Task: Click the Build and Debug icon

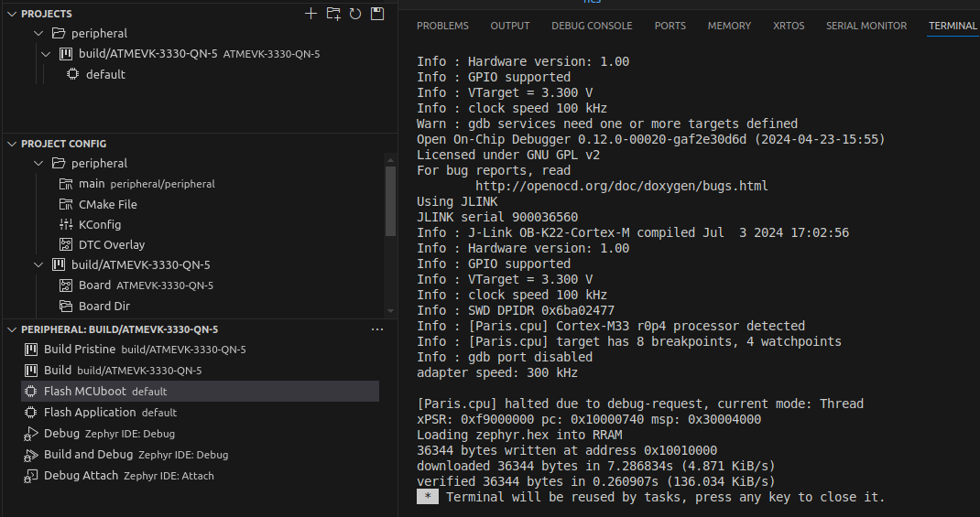Action: [x=30, y=455]
